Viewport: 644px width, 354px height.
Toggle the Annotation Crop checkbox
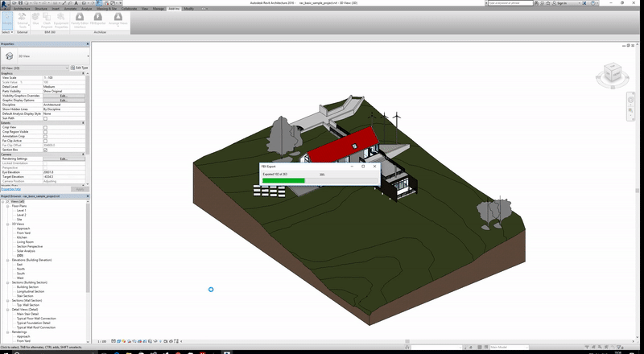coord(45,136)
